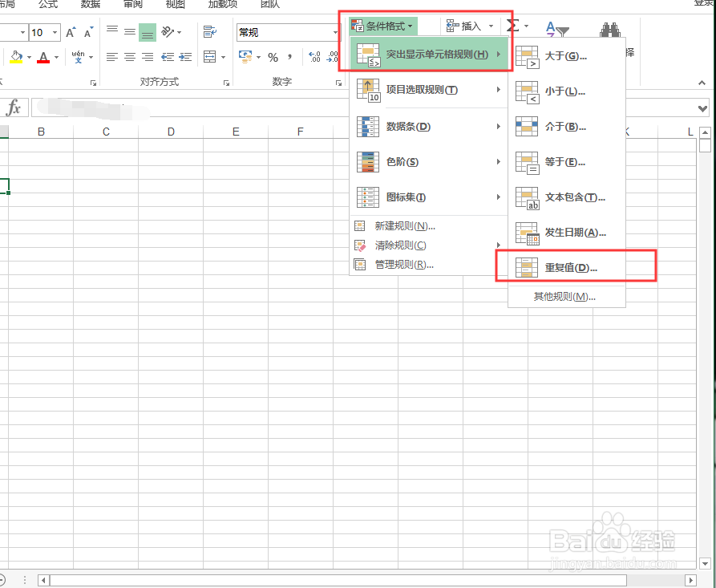This screenshot has height=588, width=716.
Task: Select the 文本包含 rule
Action: pos(567,197)
